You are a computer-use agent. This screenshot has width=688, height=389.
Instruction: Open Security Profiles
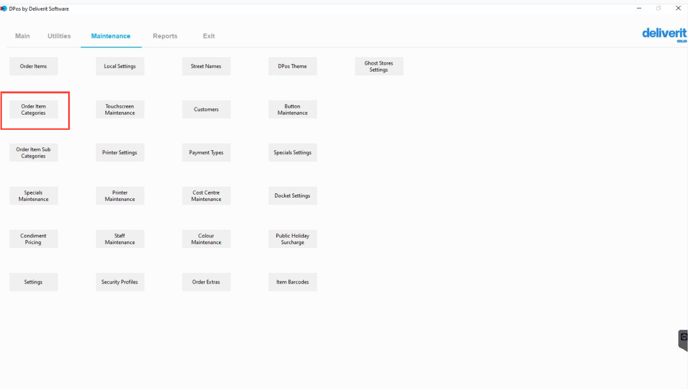[120, 282]
